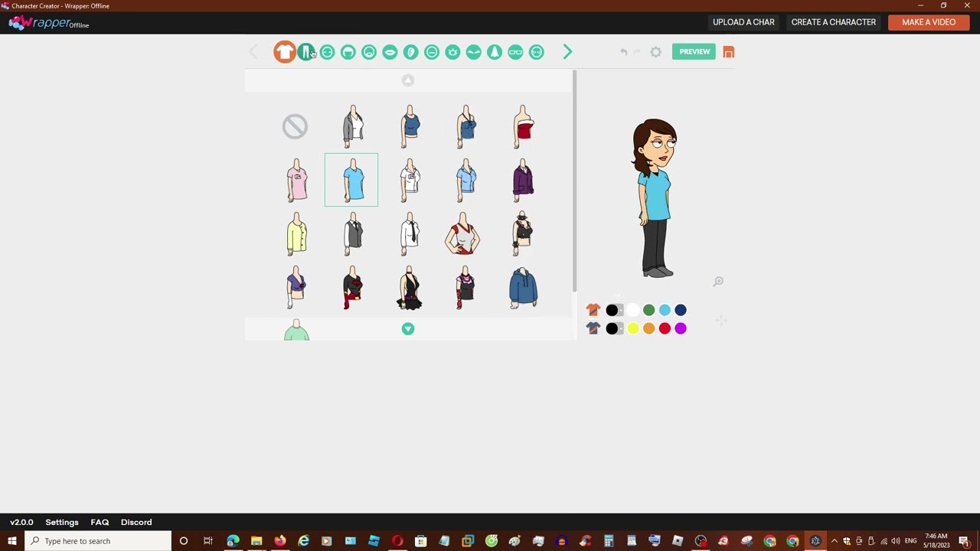Click the clothing list vertical scrollbar
Image resolution: width=980 pixels, height=551 pixels.
[574, 181]
